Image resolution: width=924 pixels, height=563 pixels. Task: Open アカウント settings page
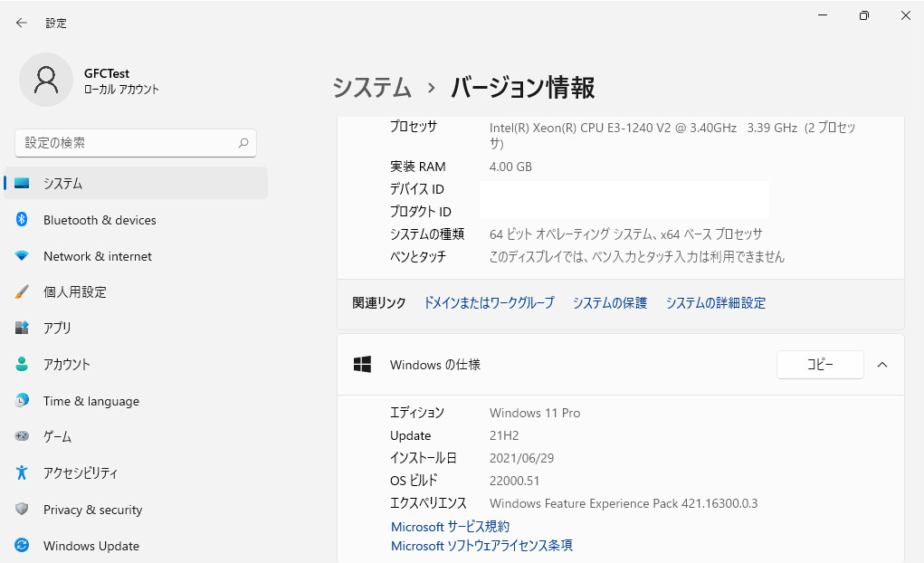[x=136, y=365]
